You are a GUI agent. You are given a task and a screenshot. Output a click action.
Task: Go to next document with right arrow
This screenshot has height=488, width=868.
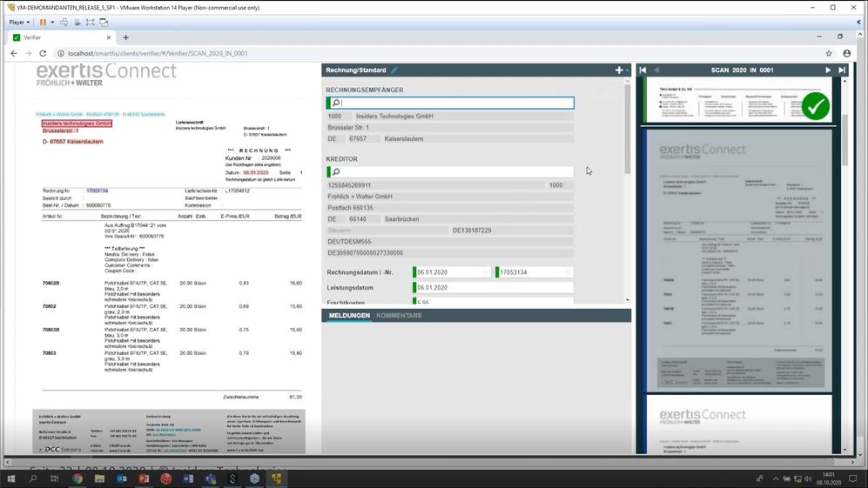(x=828, y=70)
